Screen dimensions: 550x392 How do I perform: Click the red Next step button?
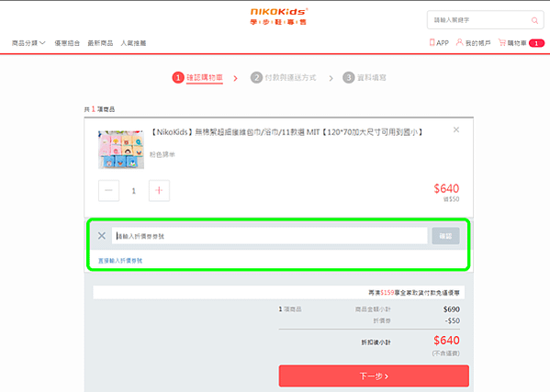(x=374, y=375)
